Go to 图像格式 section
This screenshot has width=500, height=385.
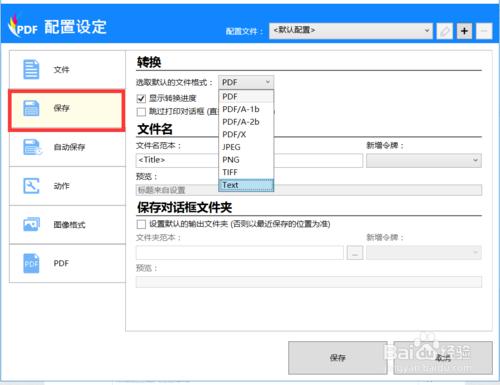(67, 225)
